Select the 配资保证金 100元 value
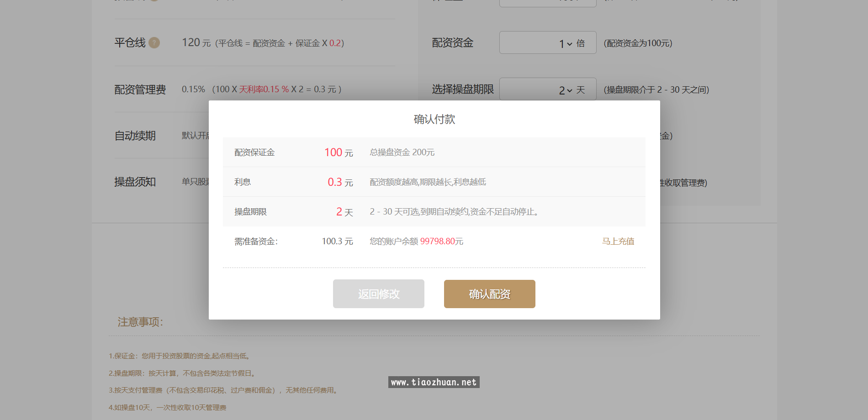This screenshot has width=868, height=420. pos(338,152)
